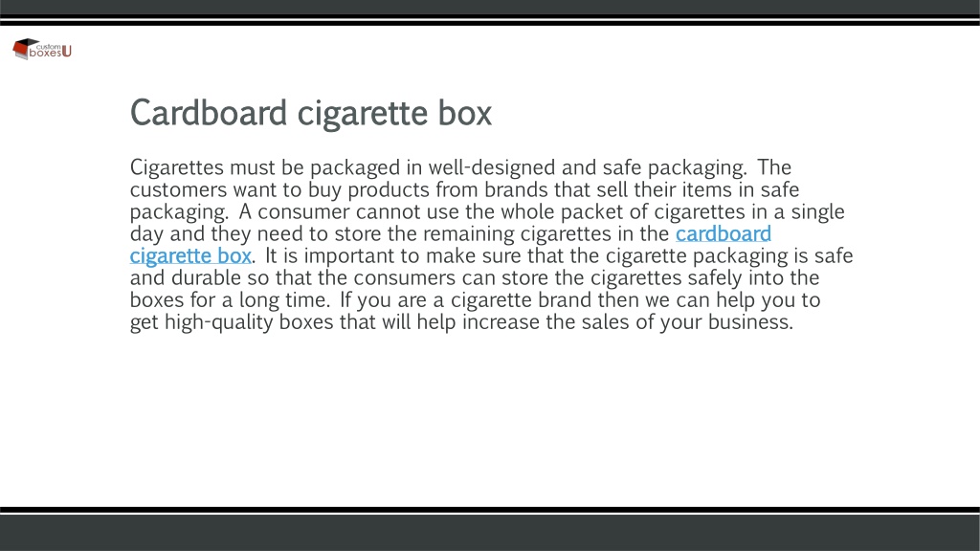
Task: Click the red box graphic in logo
Action: click(x=23, y=48)
